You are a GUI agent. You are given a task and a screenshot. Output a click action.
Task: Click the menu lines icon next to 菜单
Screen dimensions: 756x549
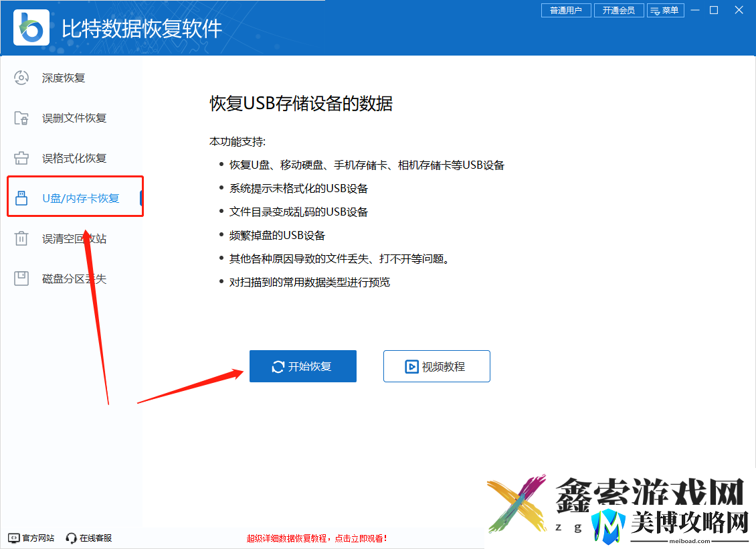tap(655, 11)
